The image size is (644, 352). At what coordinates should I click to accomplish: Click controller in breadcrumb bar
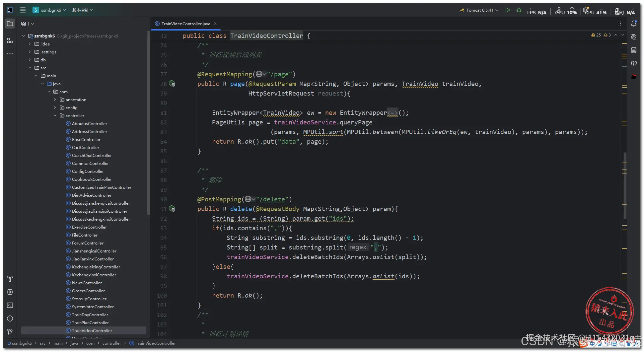point(112,343)
